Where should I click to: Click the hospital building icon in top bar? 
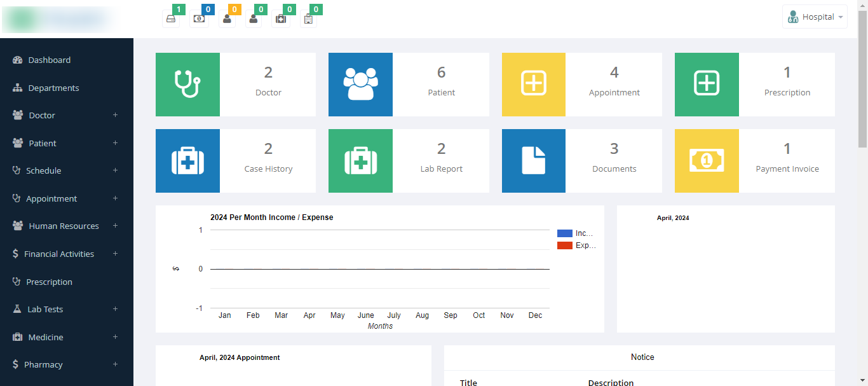click(308, 19)
